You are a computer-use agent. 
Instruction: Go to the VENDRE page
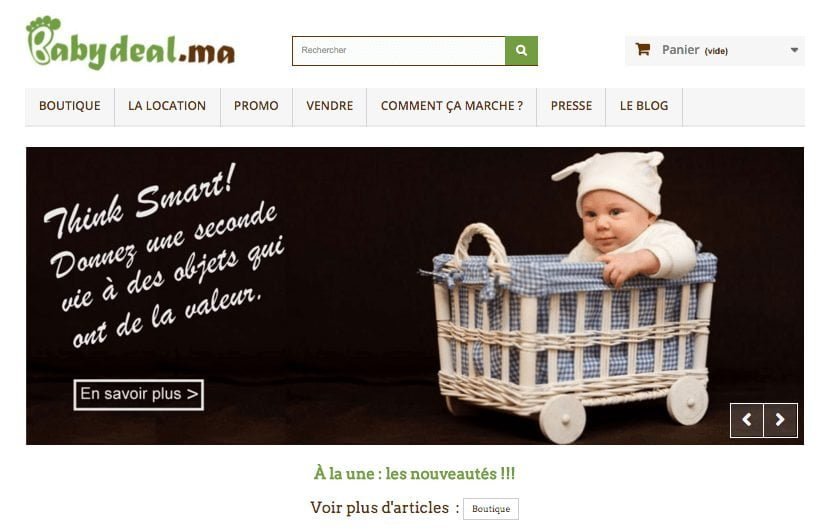pyautogui.click(x=329, y=106)
